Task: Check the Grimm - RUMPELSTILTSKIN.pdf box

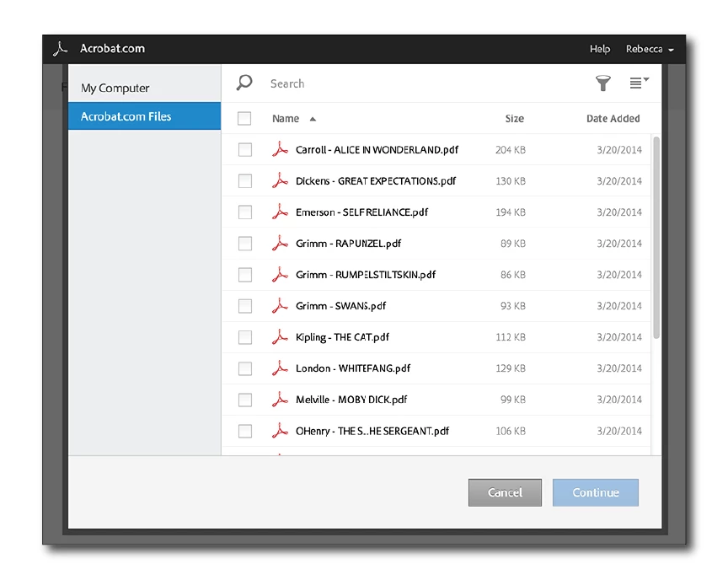Action: 245,275
